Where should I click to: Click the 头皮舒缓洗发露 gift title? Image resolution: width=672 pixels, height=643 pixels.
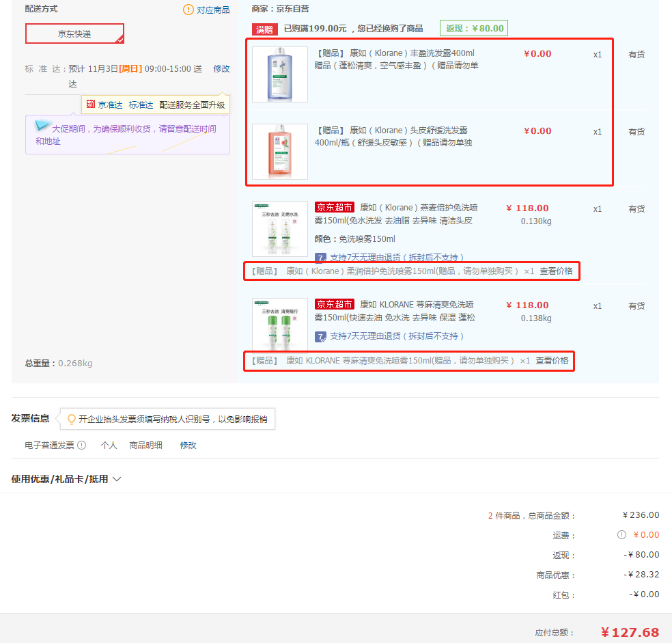[x=393, y=137]
